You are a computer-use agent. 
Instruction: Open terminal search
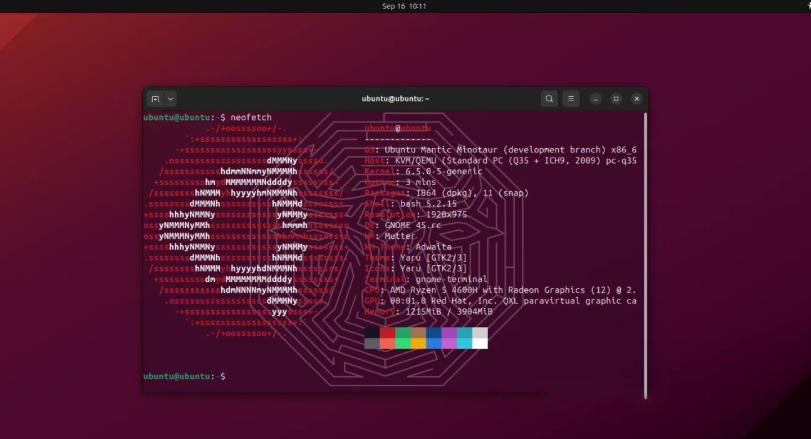549,99
